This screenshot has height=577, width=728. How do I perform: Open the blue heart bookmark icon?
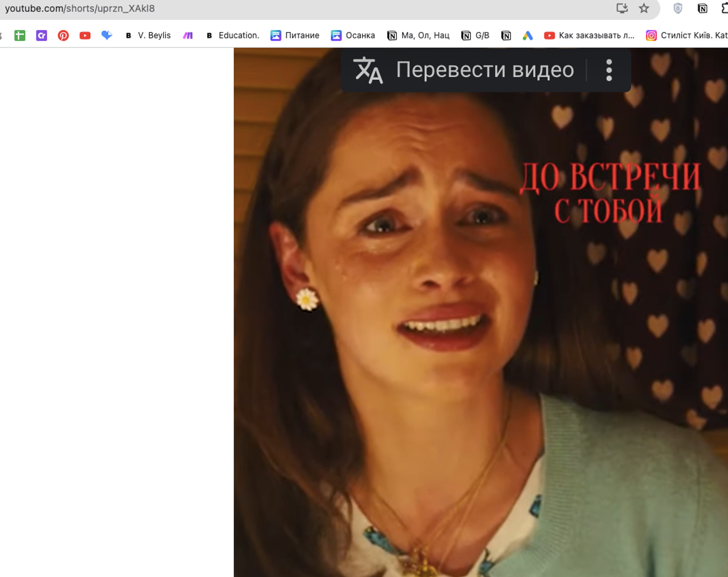(107, 35)
